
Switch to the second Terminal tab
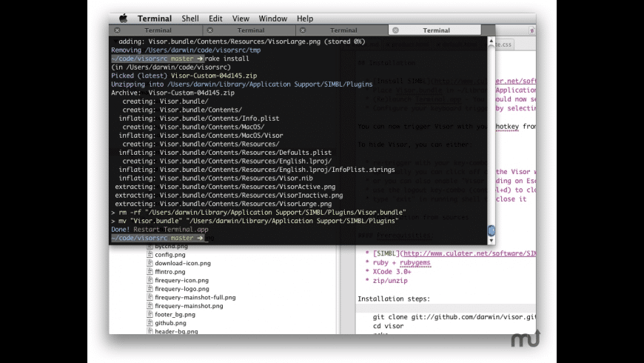click(250, 30)
